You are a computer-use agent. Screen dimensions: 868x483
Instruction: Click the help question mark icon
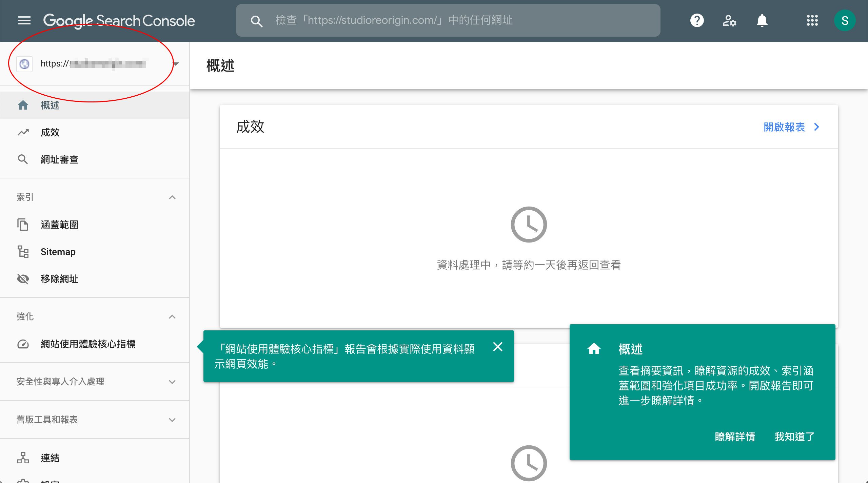tap(697, 21)
